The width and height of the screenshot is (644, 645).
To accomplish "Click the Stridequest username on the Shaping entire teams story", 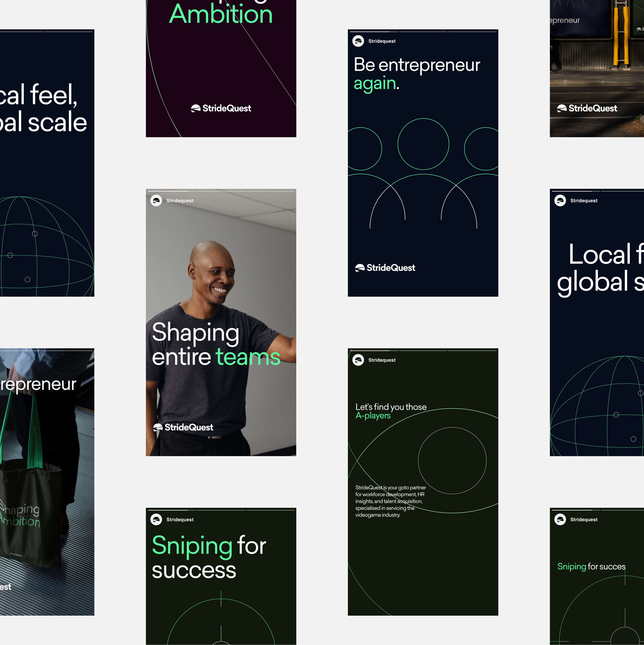I will tap(180, 201).
